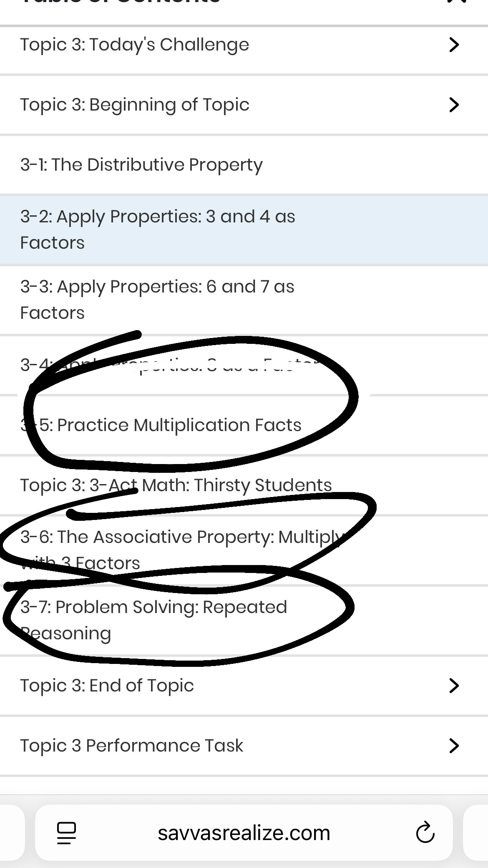Tap the Topic 3: End of Topic label
This screenshot has width=488, height=868.
[x=107, y=686]
